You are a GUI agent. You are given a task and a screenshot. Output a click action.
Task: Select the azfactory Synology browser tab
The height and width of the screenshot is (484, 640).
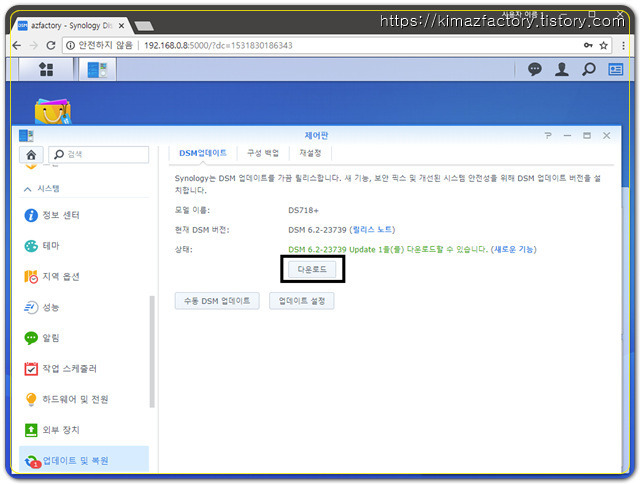pos(70,26)
